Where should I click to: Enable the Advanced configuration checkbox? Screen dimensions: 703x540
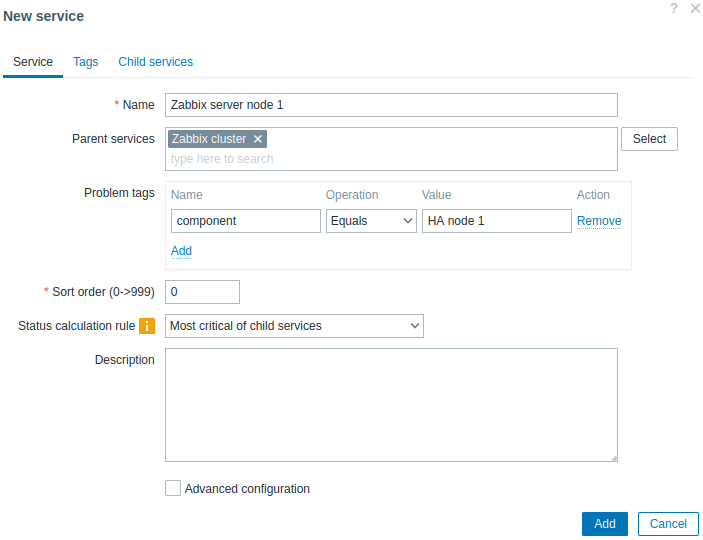(x=173, y=488)
